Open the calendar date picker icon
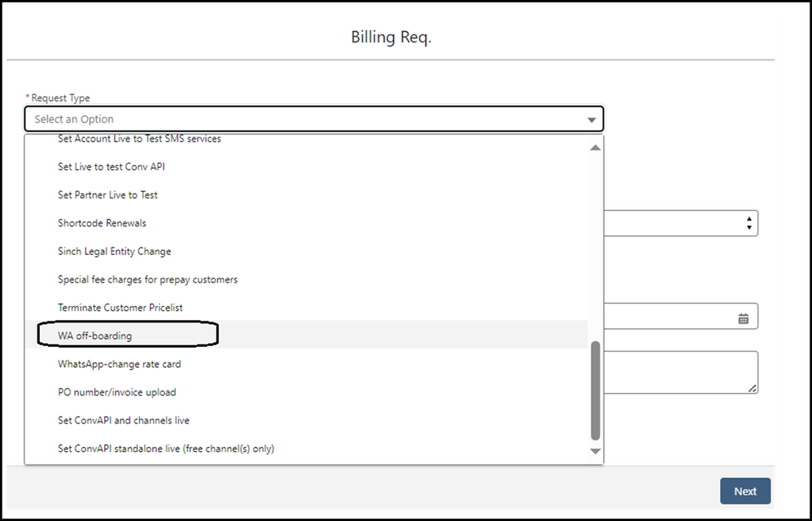Image resolution: width=812 pixels, height=521 pixels. pos(743,318)
